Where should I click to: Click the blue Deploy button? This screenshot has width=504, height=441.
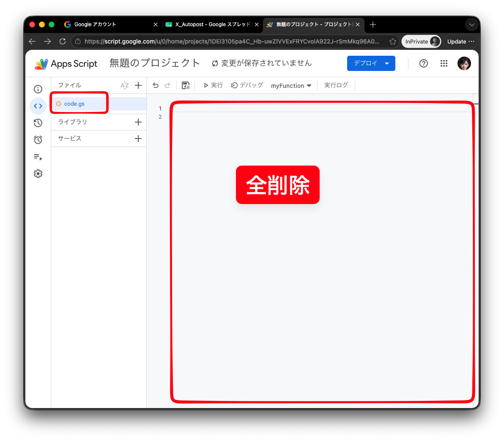tap(371, 63)
